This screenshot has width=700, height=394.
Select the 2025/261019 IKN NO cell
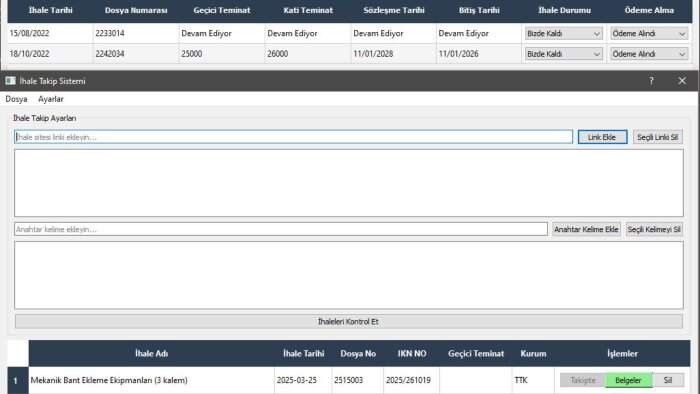pyautogui.click(x=412, y=380)
